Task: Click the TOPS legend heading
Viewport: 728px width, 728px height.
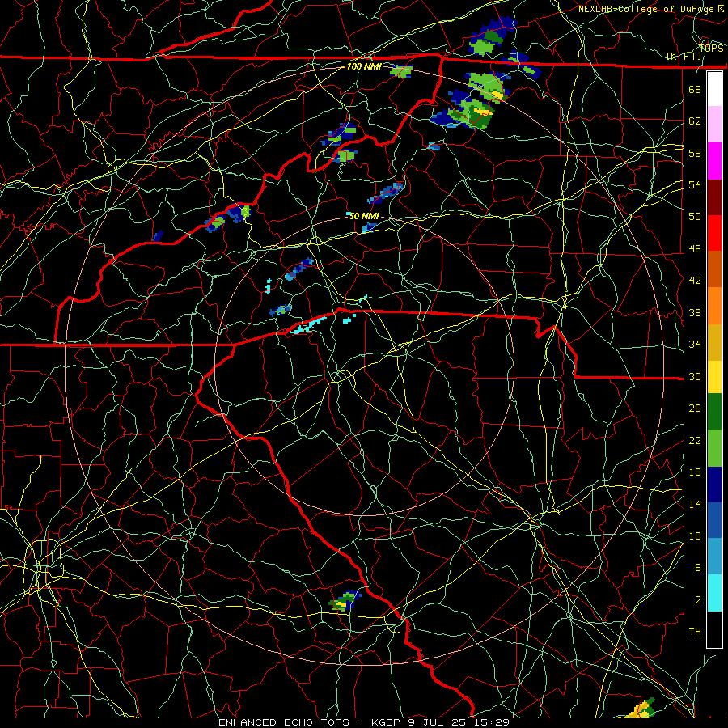Action: (x=712, y=49)
